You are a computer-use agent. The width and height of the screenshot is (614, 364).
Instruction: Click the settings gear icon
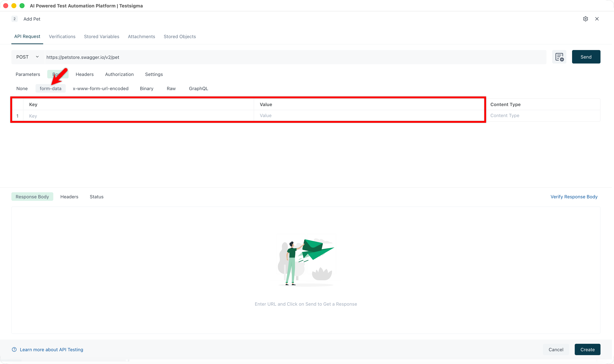(585, 19)
